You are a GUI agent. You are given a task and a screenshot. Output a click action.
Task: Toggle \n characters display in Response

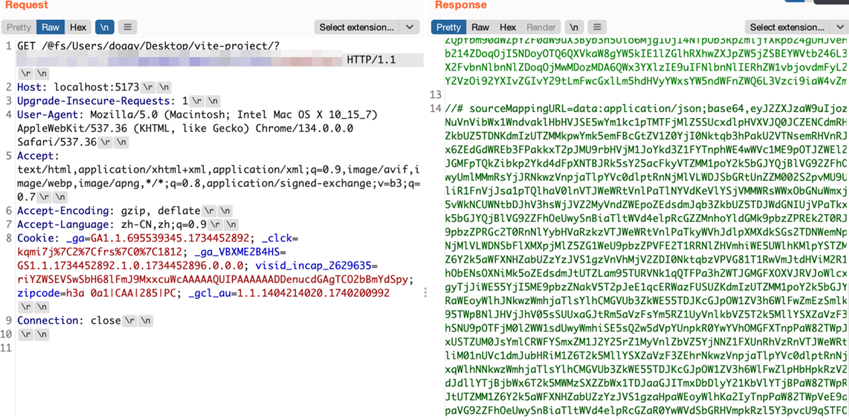(x=574, y=27)
